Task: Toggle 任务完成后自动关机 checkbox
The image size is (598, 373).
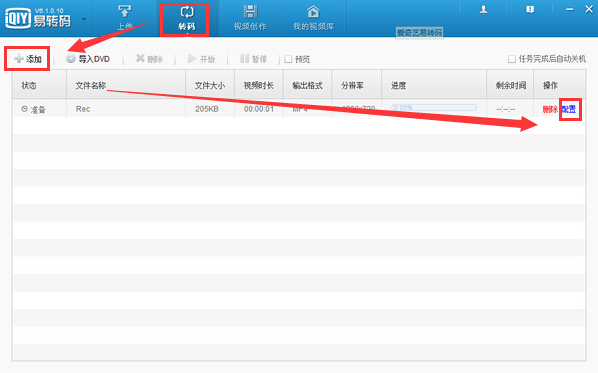Action: point(512,59)
